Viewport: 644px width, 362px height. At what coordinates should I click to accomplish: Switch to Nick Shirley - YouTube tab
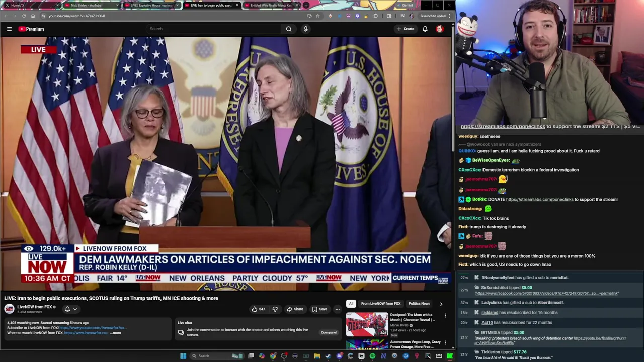[91, 5]
